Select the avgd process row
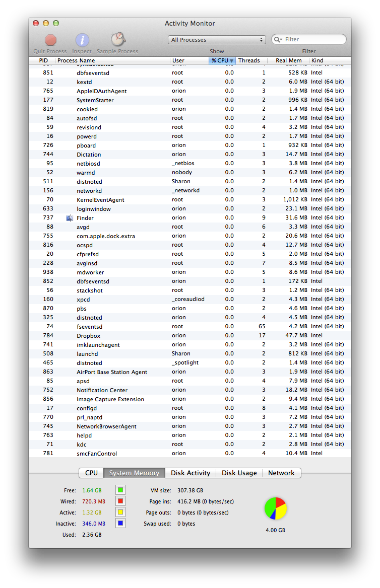Viewport: 380px width, 588px height. tap(190, 227)
